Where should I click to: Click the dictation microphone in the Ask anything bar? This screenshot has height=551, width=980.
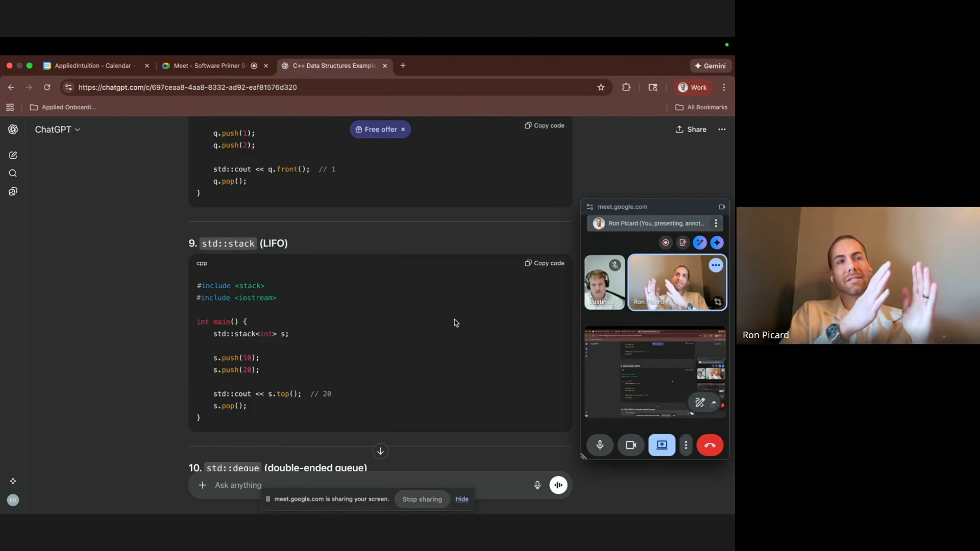(x=537, y=485)
